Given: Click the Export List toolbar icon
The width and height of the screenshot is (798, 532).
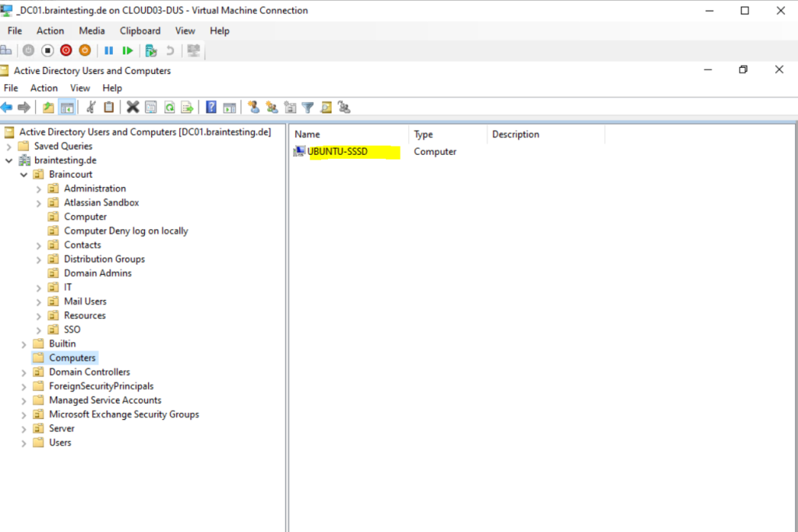Looking at the screenshot, I should pos(187,107).
